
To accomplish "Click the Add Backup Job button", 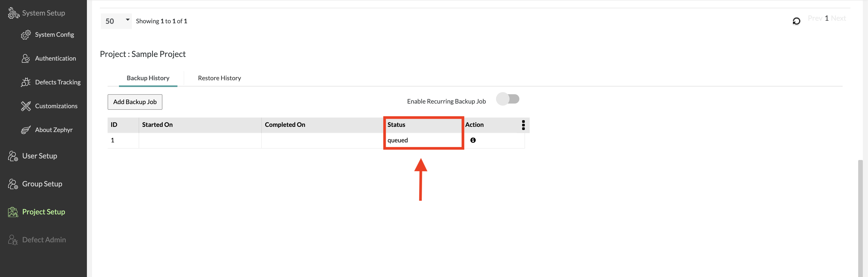I will tap(135, 102).
